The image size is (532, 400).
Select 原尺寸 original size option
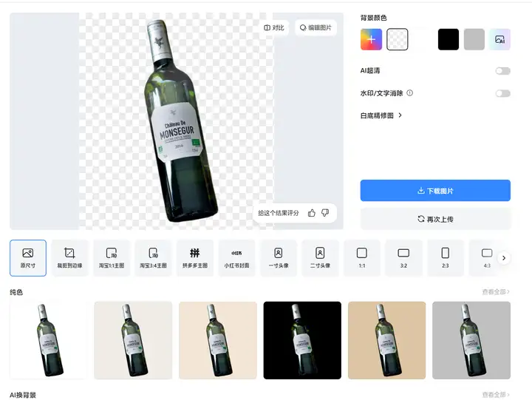pos(28,258)
